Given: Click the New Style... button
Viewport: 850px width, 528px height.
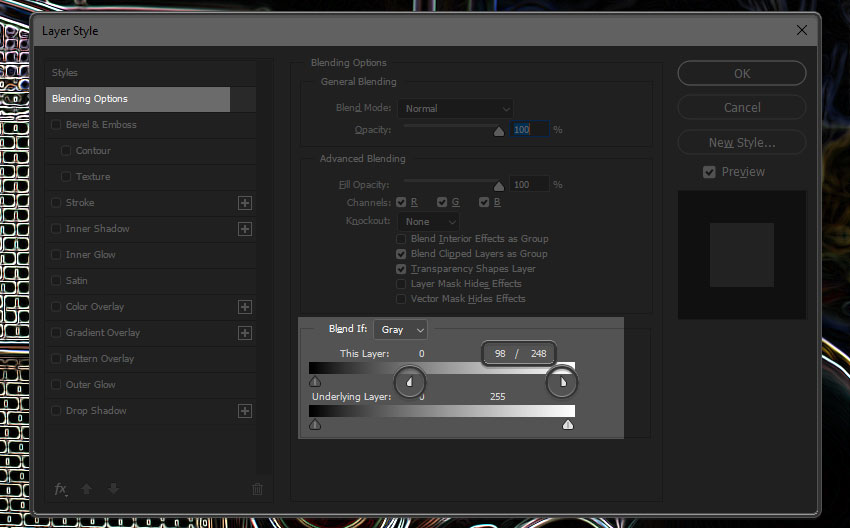Looking at the screenshot, I should point(742,143).
